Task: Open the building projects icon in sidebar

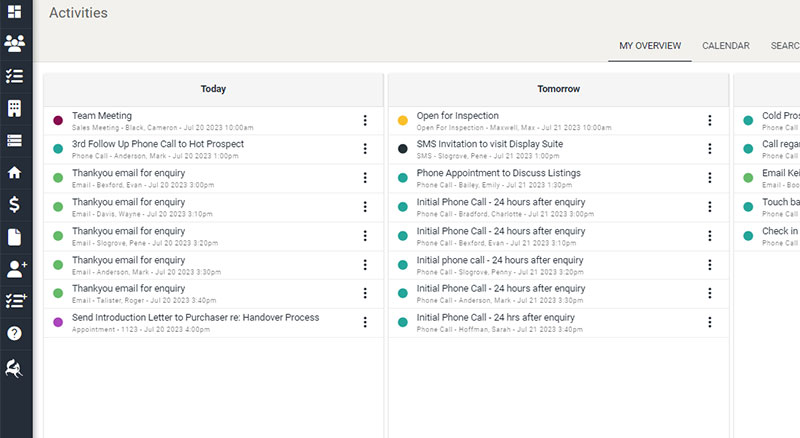Action: (14, 108)
